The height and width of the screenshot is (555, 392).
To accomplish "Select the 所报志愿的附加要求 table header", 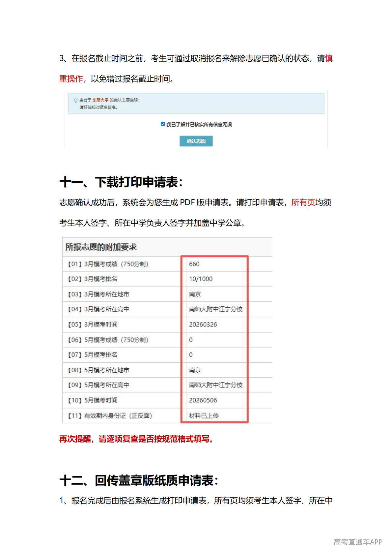I will pyautogui.click(x=101, y=247).
